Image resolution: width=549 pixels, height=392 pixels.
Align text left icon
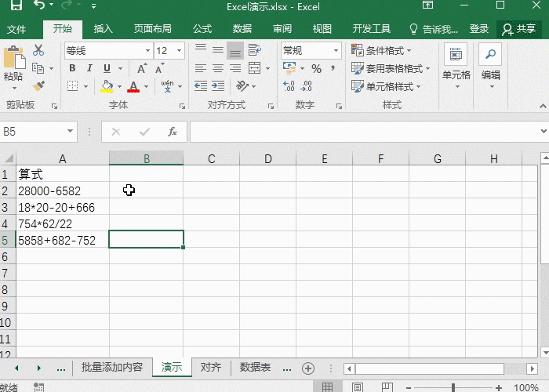pyautogui.click(x=201, y=68)
